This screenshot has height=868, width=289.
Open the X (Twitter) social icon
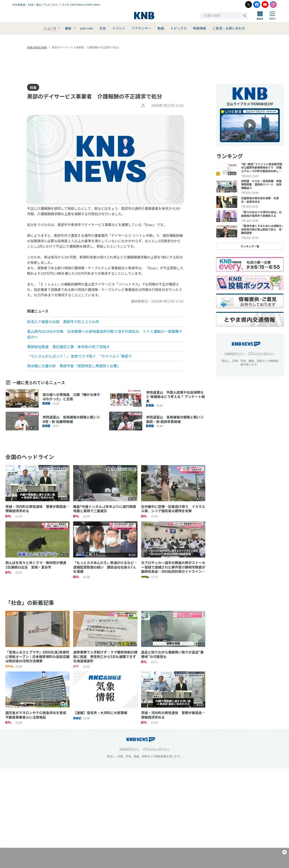coord(248,4)
